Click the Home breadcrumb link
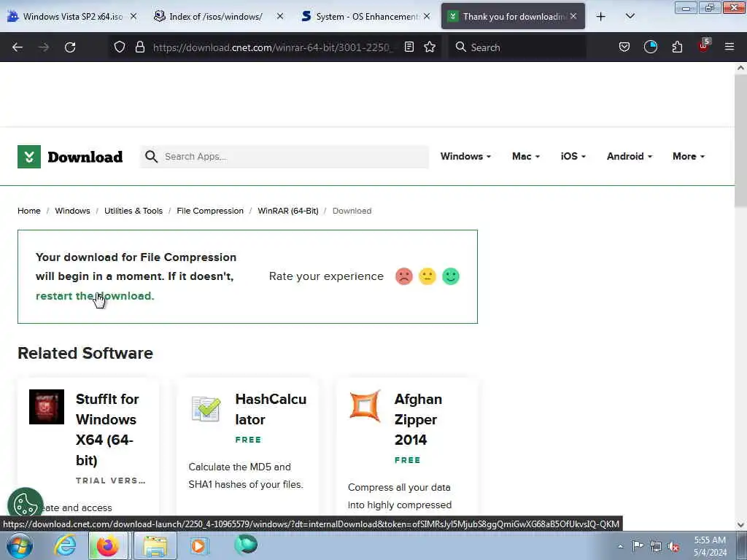Viewport: 747px width, 560px height. point(29,211)
